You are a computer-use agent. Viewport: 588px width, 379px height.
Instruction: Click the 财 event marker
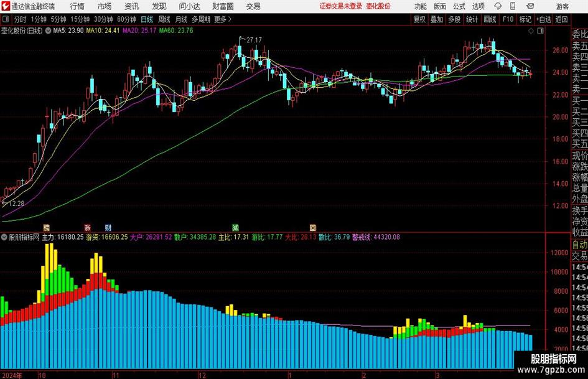point(108,227)
